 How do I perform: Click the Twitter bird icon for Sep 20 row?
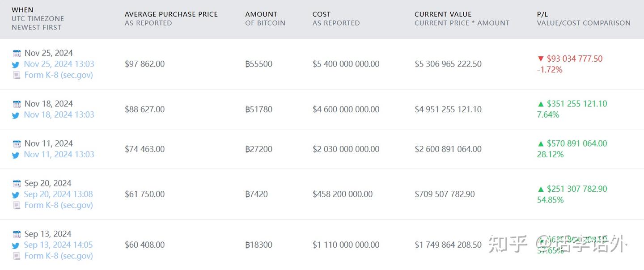tap(16, 195)
